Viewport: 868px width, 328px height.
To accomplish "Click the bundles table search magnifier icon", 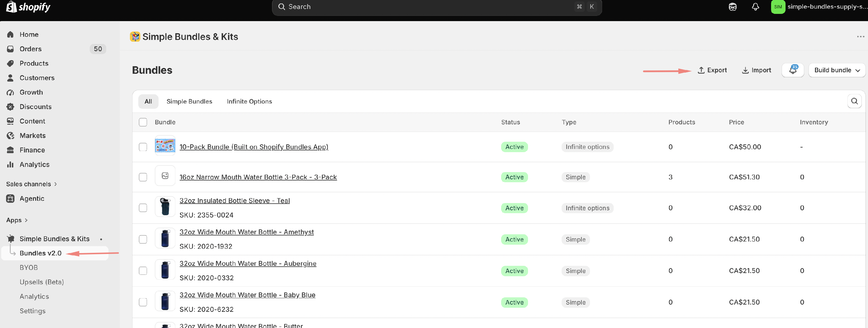I will tap(854, 101).
